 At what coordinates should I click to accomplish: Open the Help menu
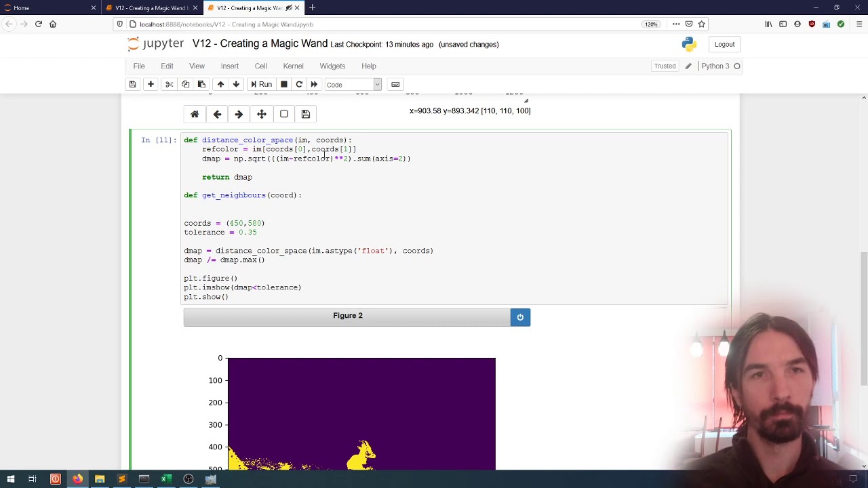pos(369,66)
